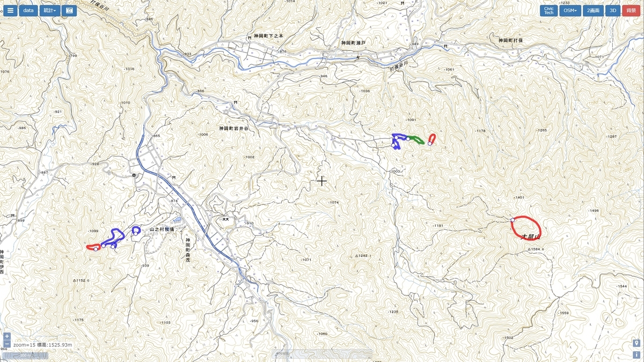
Task: Open the hamburger menu
Action: pos(10,10)
